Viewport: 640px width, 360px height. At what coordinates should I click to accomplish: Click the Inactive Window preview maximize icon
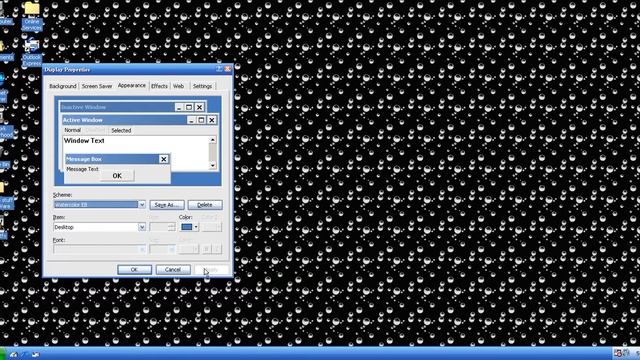pyautogui.click(x=189, y=107)
